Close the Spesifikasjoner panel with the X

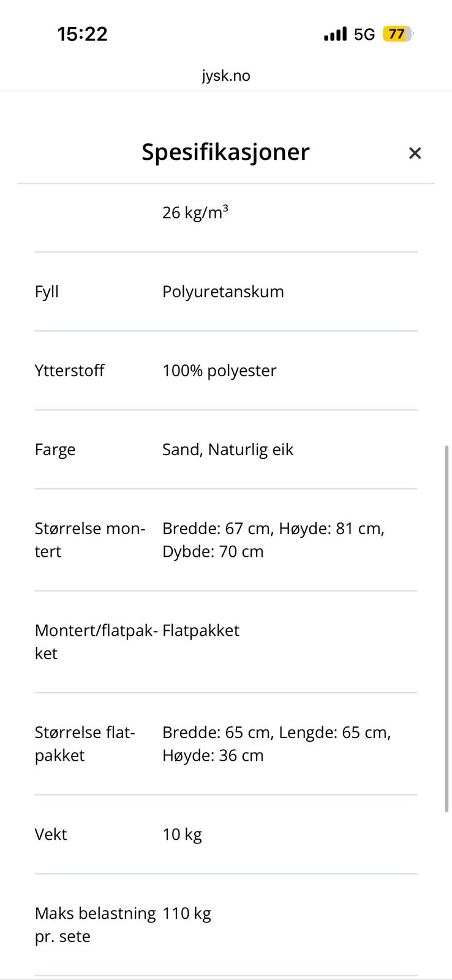[x=415, y=153]
